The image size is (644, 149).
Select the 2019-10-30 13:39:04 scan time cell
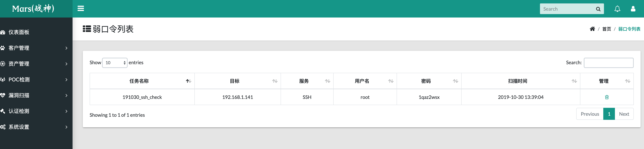coord(521,97)
